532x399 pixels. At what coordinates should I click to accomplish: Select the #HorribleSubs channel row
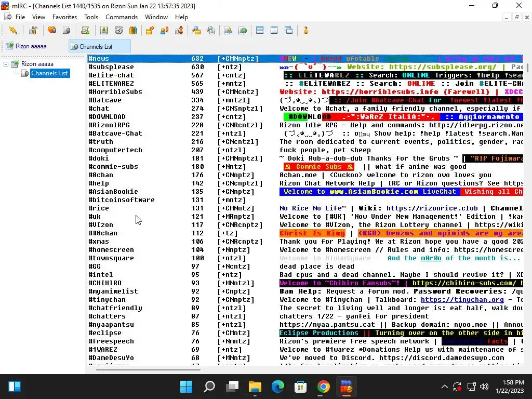(305, 92)
